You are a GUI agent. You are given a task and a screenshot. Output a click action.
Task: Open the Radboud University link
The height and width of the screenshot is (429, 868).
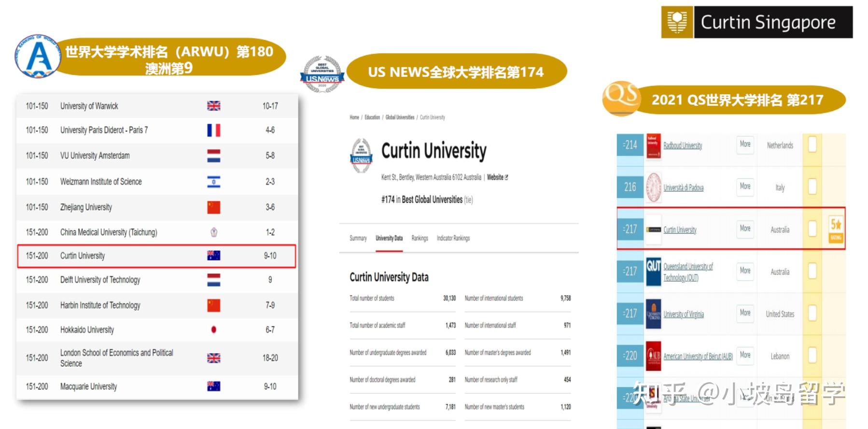click(683, 145)
